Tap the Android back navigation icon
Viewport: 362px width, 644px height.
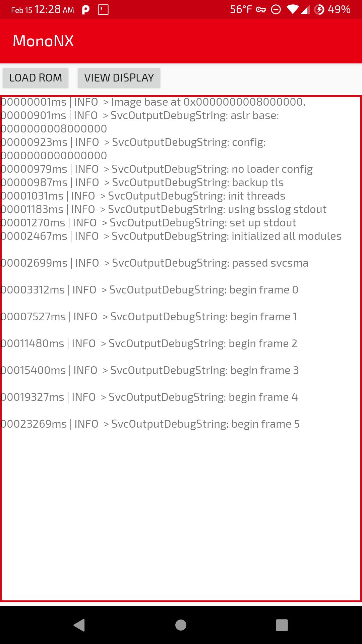coord(79,625)
